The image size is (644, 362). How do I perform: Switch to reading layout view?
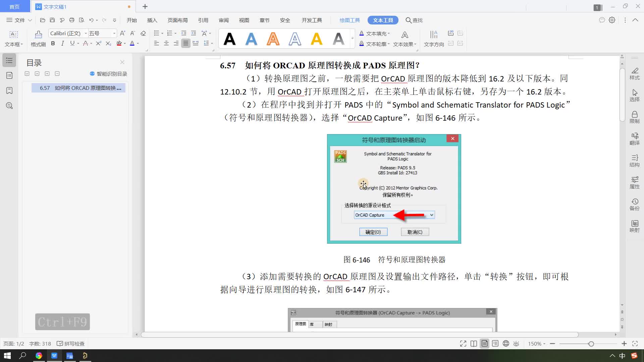474,344
